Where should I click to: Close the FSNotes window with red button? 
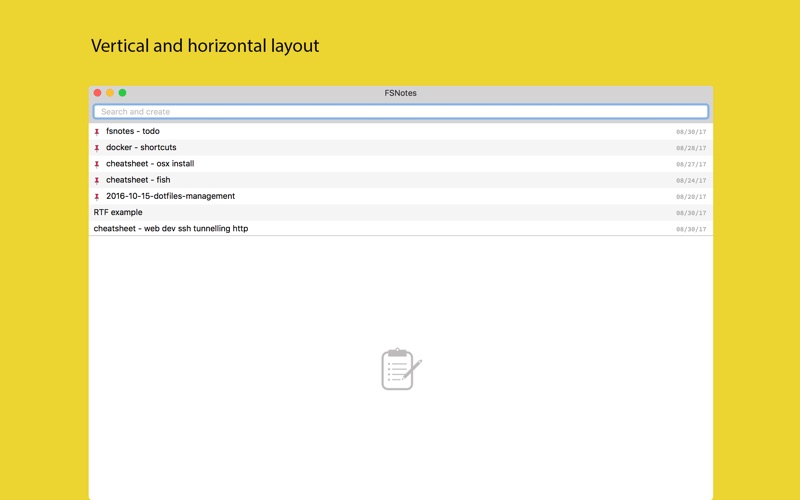point(97,93)
